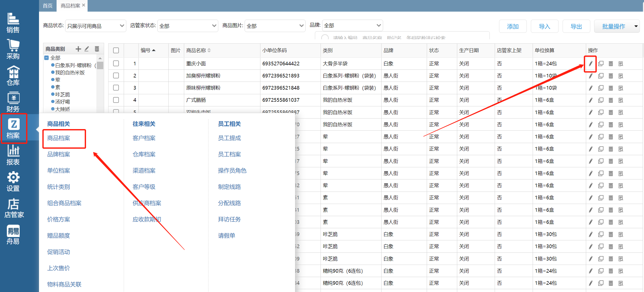Check the row 2 加臭柳州螺蛳粉 checkbox
The width and height of the screenshot is (644, 292).
[x=116, y=75]
